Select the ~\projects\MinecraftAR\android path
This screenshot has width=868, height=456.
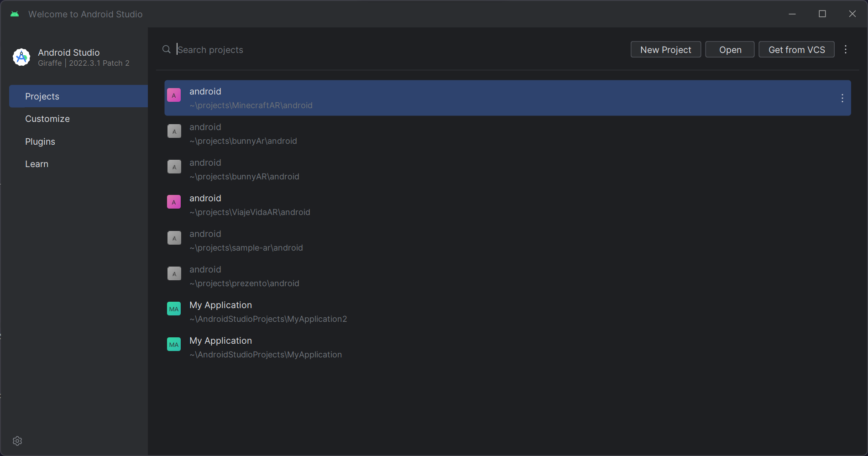(251, 105)
